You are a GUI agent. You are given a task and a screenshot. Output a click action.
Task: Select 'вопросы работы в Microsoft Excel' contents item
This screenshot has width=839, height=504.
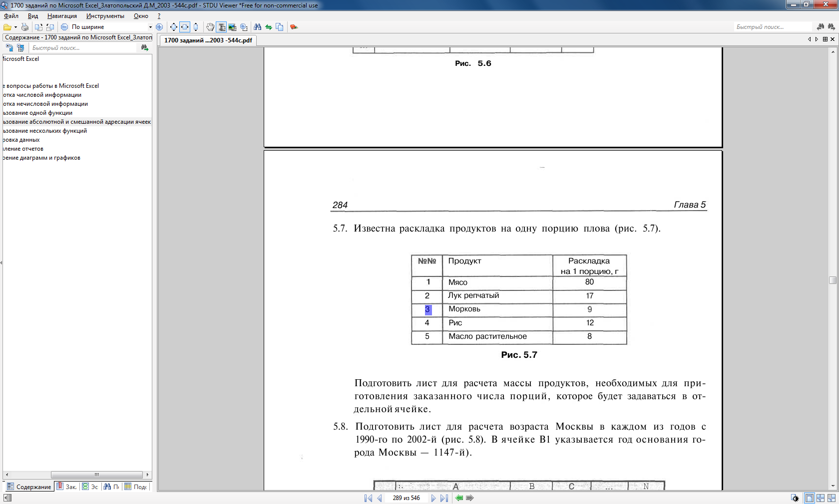tap(51, 86)
